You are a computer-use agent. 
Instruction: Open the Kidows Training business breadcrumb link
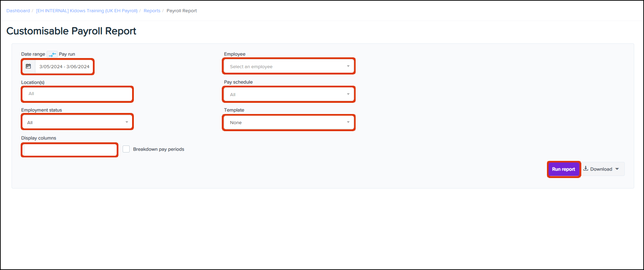[x=87, y=11]
